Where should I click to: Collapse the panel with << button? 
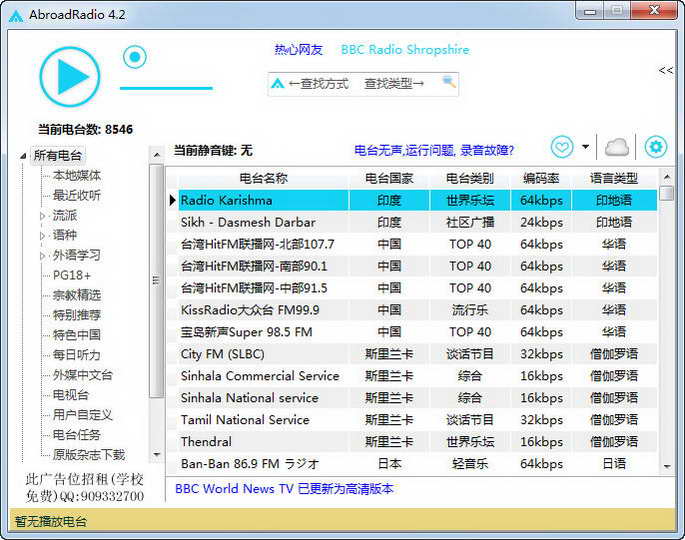coord(666,70)
